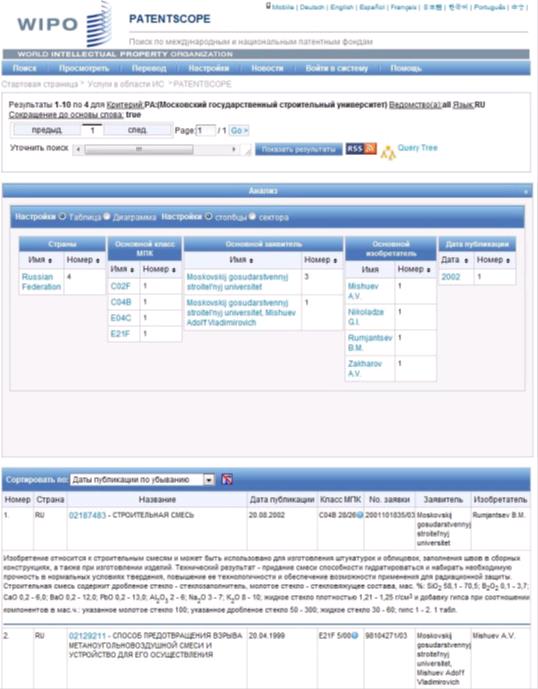Open the Новости menu

267,68
